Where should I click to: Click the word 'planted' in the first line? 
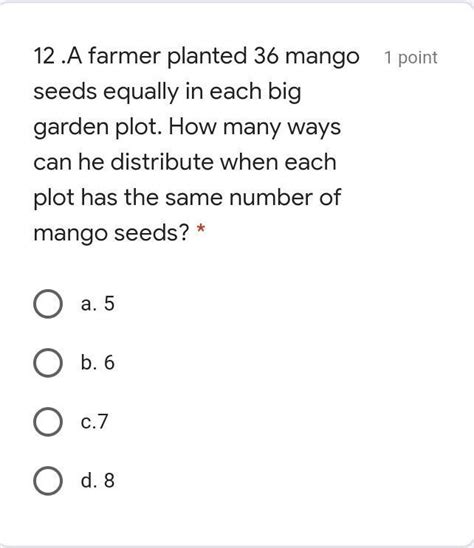[x=207, y=57]
